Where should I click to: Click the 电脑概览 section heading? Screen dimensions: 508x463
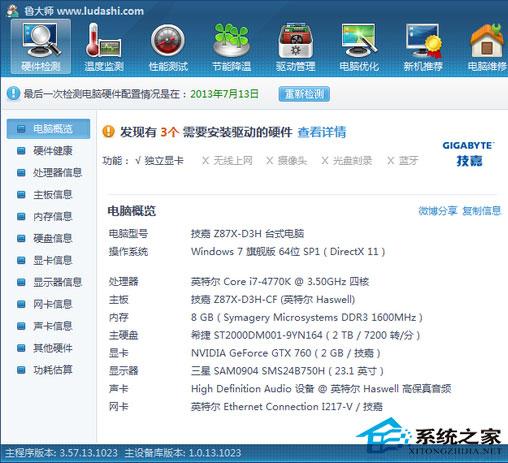tap(132, 211)
